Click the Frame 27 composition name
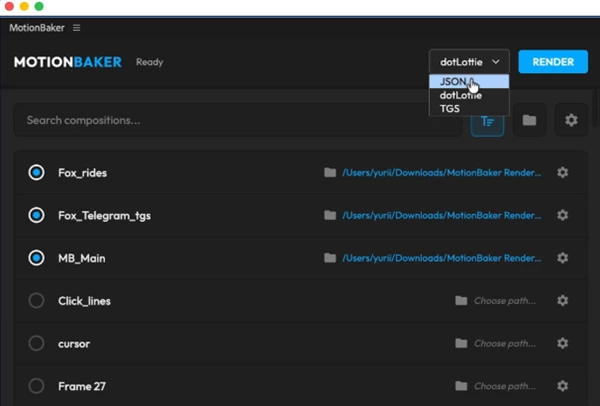Image resolution: width=600 pixels, height=406 pixels. (82, 386)
